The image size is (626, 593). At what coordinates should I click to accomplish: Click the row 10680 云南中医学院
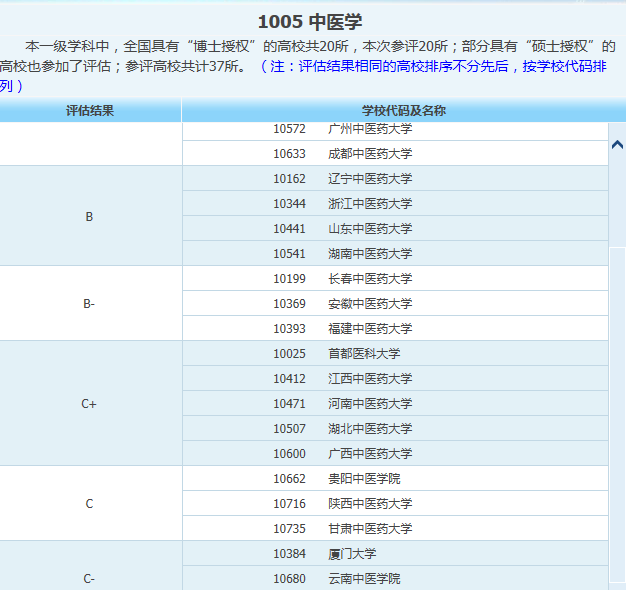[395, 579]
